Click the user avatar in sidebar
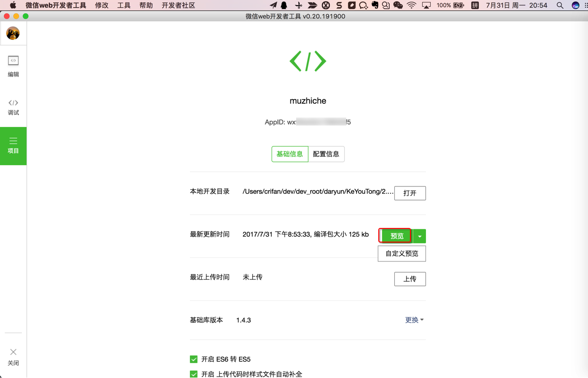The image size is (588, 378). 13,34
